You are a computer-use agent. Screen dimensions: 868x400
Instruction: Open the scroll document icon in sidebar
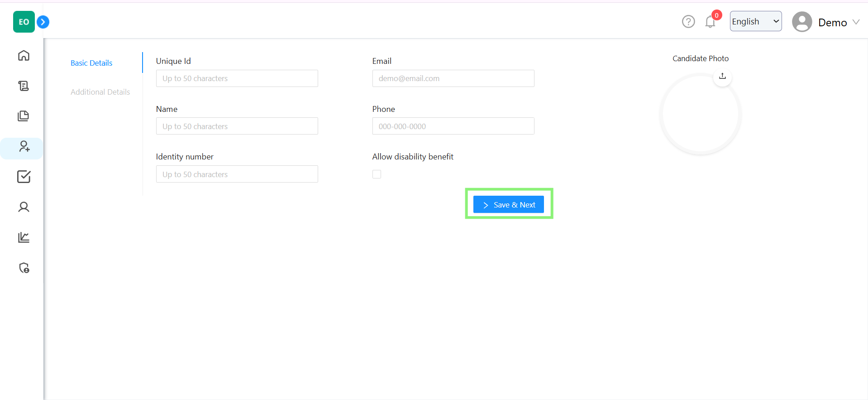[24, 86]
